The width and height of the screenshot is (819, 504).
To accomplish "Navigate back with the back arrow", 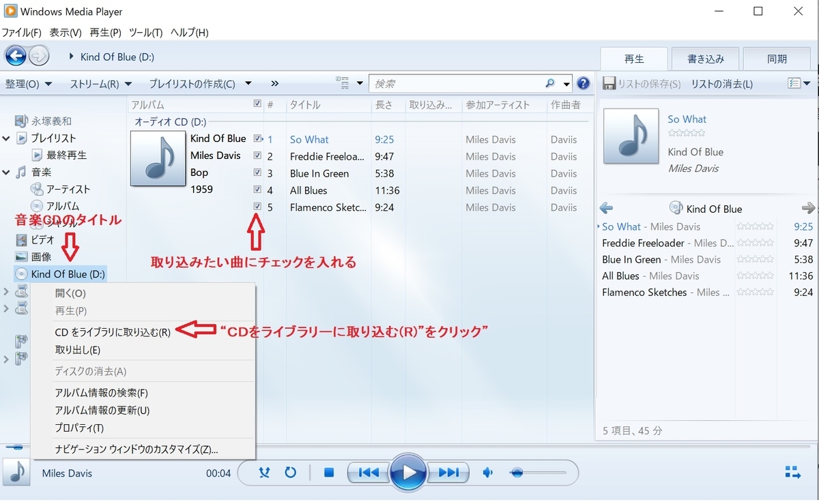I will [15, 56].
